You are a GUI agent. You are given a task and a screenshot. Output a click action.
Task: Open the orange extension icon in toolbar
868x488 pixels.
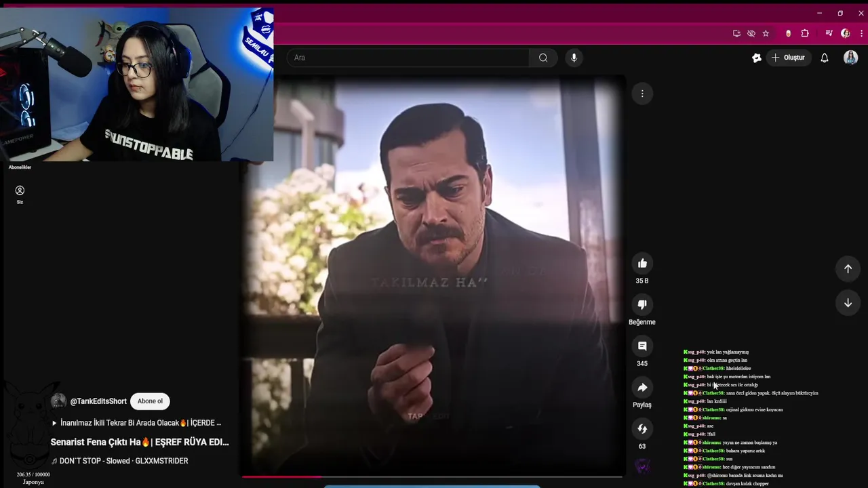(x=788, y=33)
